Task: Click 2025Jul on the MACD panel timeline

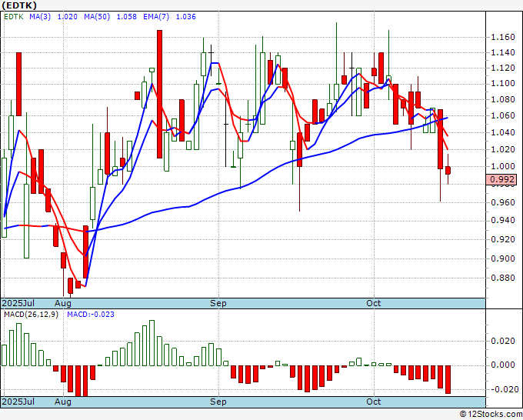Action: coord(18,402)
